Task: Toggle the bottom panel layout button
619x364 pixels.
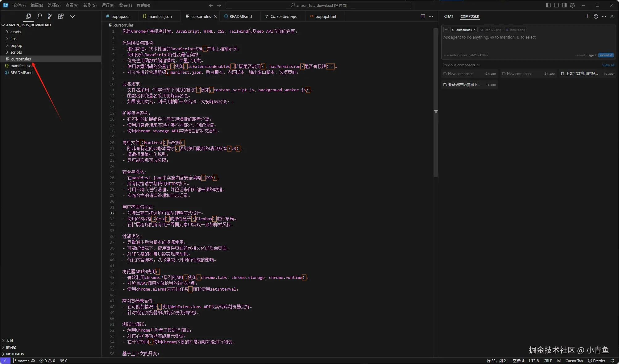Action: tap(556, 5)
